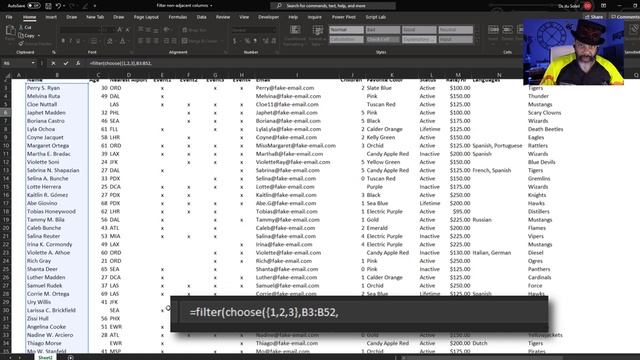
Task: Apply the Bad cell style
Action: click(x=382, y=30)
